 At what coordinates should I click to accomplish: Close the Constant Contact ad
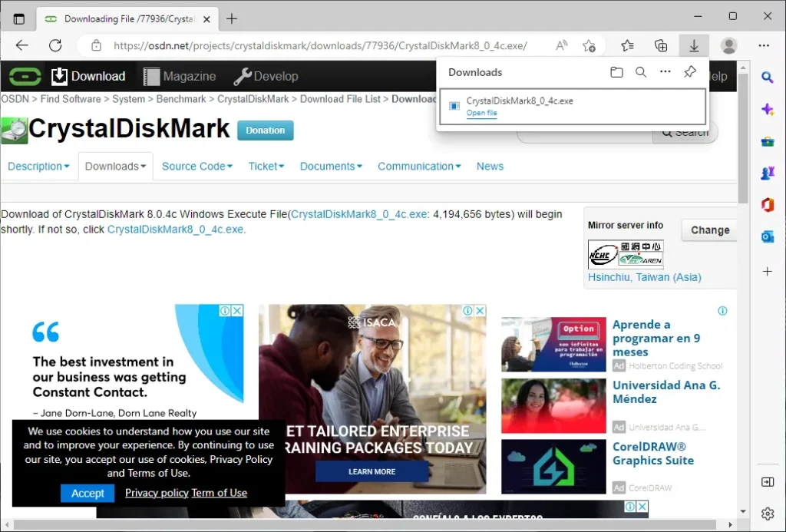pos(237,311)
